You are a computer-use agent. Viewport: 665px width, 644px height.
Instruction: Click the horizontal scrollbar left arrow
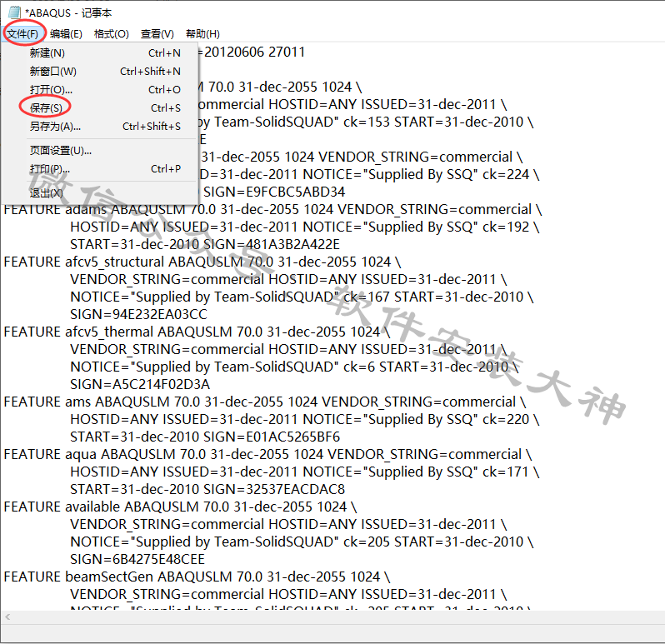pyautogui.click(x=7, y=617)
